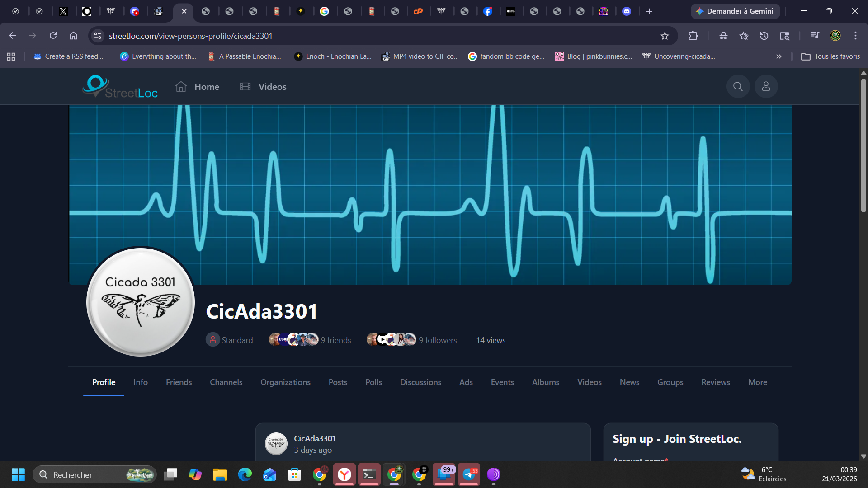Screen dimensions: 868x488
Task: Open site information icon in address bar
Action: 98,36
